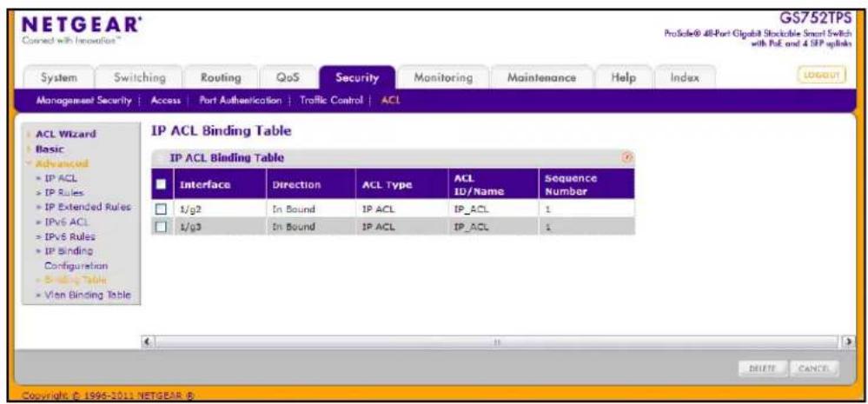Expand the Basic section in sidebar
Screen dimensions: 868x404
point(50,149)
